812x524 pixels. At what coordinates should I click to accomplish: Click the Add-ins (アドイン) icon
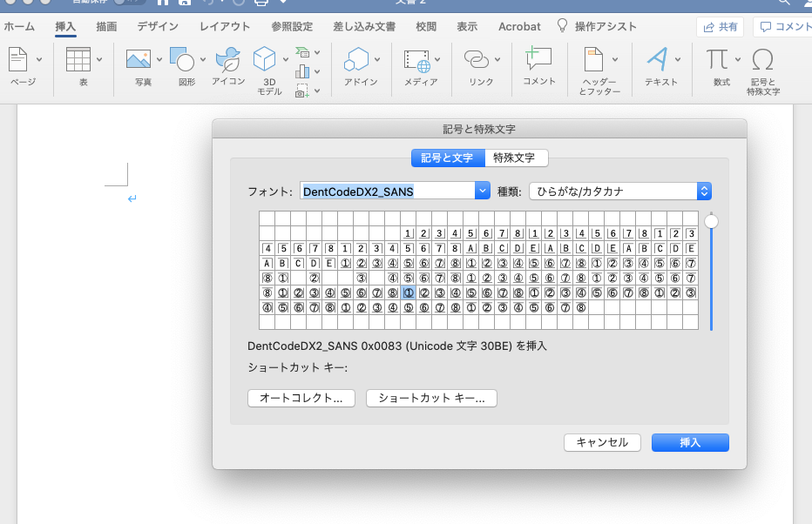(356, 59)
